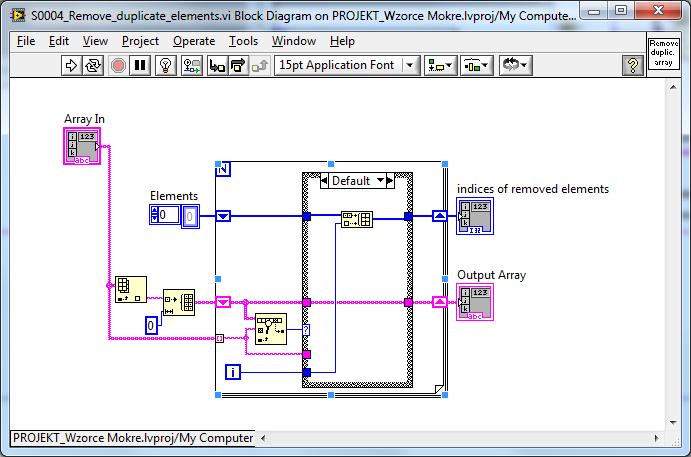Click the horizontal scrollbar at bottom
The image size is (691, 457).
pos(460,438)
